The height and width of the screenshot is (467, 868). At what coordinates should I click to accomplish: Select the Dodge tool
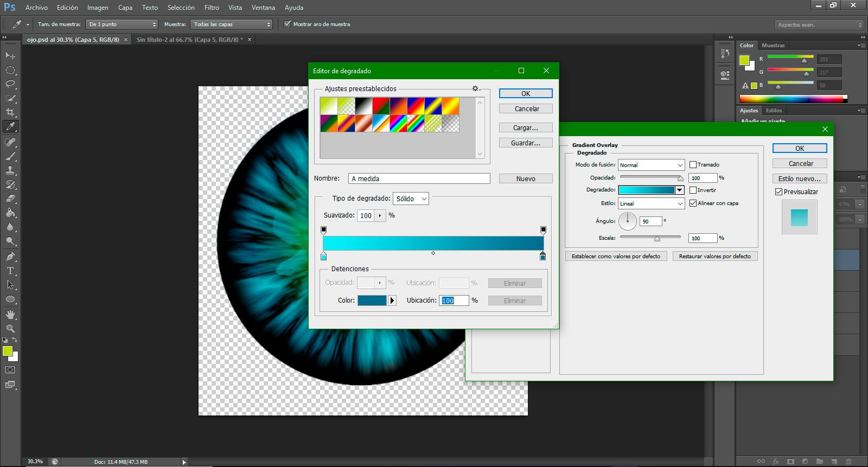10,241
